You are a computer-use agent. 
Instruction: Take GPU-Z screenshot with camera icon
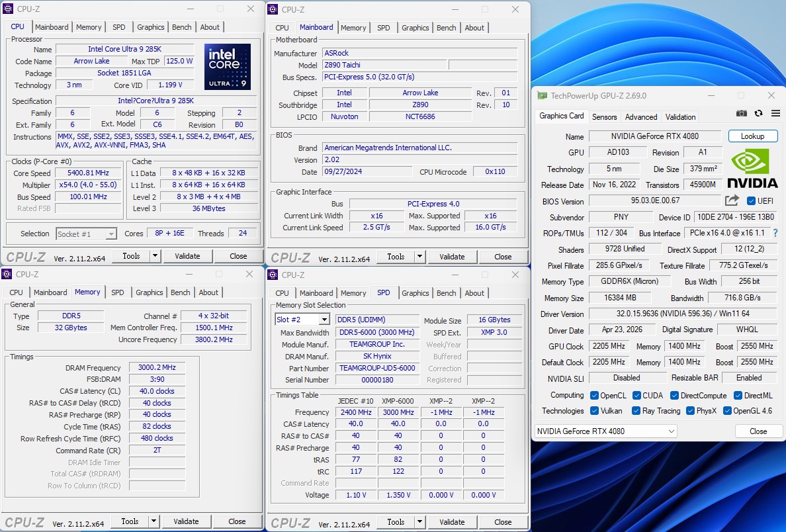tap(742, 114)
